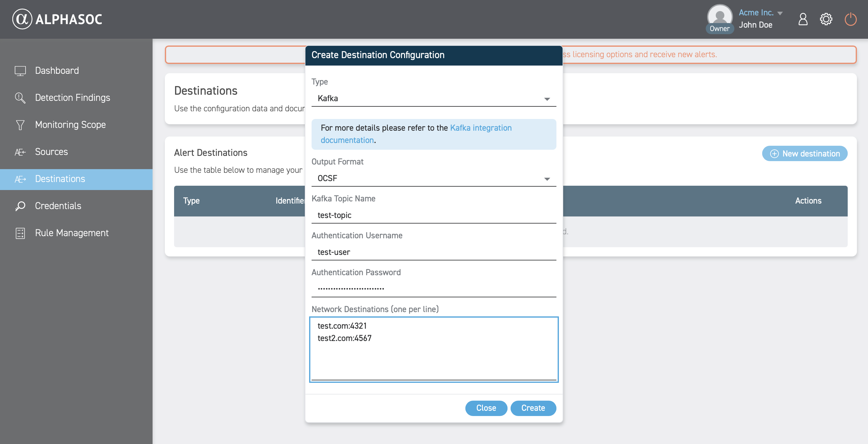Screen dimensions: 868x444
Task: Go to Credentials in sidebar
Action: (x=58, y=206)
